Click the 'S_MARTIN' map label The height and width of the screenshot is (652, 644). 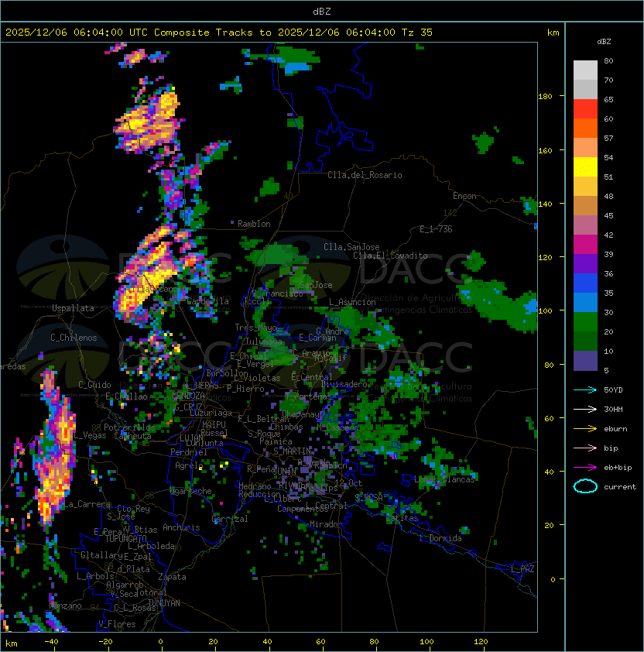(293, 451)
